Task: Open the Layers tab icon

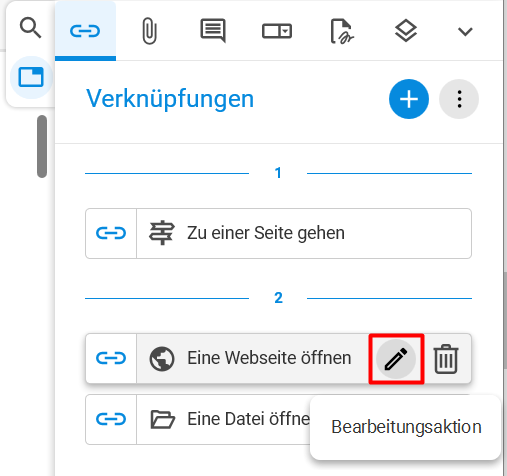Action: (x=406, y=31)
